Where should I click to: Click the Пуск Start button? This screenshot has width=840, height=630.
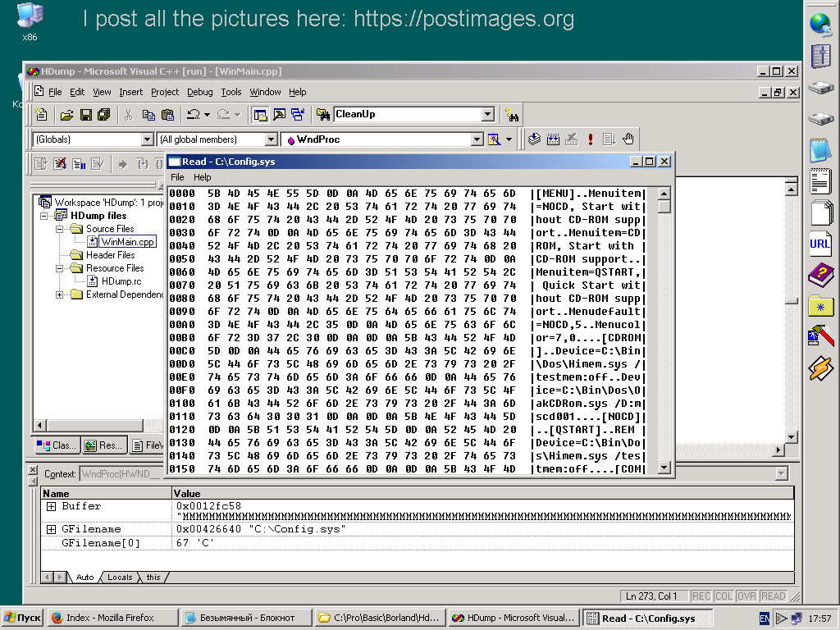(x=22, y=618)
